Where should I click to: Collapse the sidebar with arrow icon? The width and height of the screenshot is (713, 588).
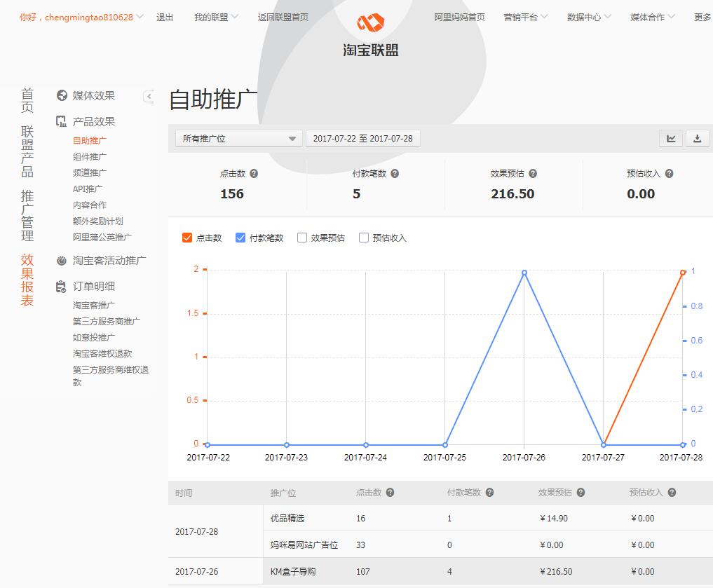pyautogui.click(x=149, y=97)
